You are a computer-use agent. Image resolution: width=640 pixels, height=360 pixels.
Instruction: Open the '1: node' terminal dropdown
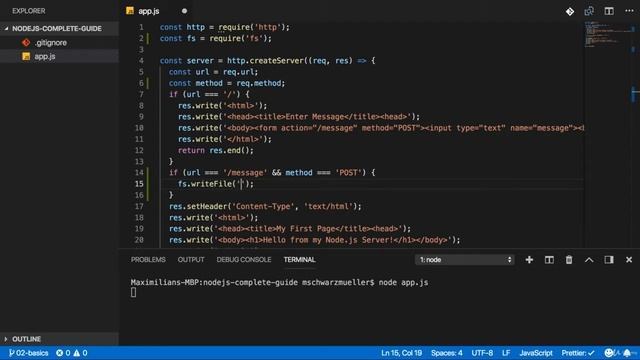click(464, 260)
